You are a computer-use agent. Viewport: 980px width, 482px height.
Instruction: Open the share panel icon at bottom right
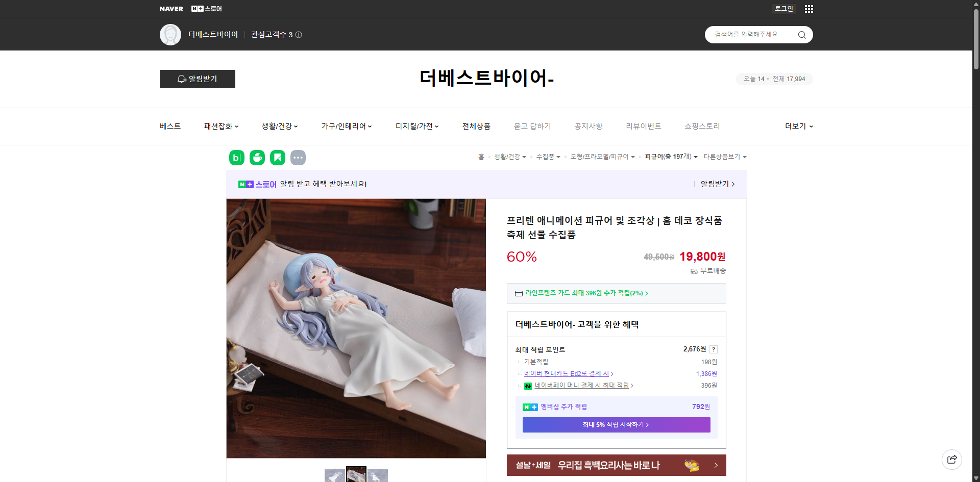pyautogui.click(x=952, y=459)
